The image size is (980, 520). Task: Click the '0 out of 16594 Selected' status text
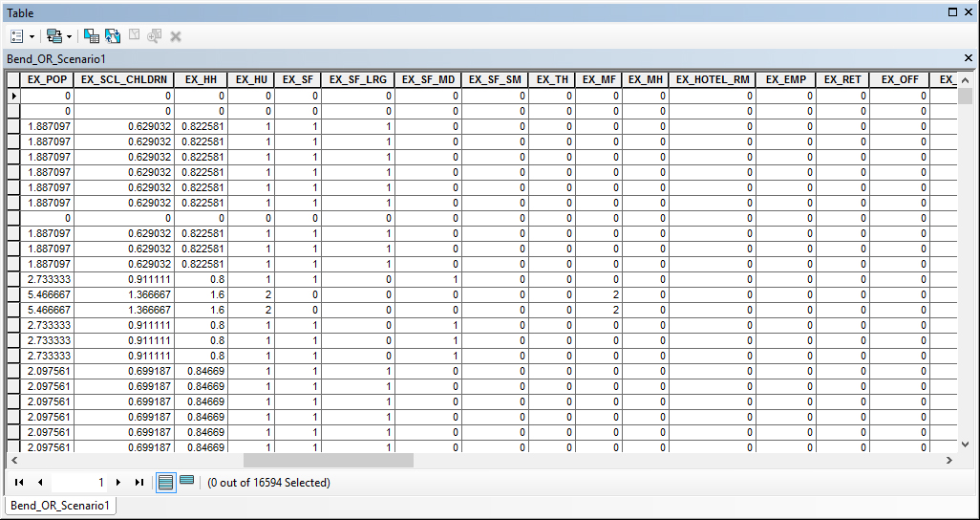pos(268,483)
